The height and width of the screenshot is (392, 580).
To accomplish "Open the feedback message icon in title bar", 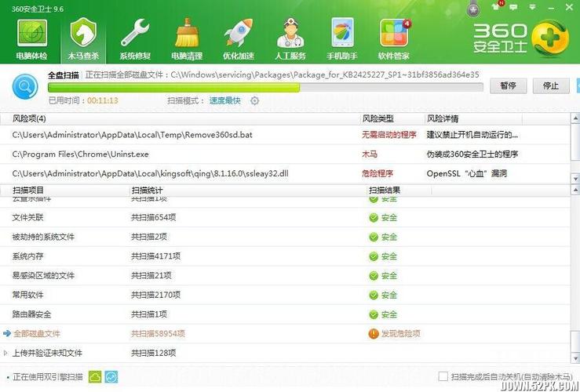I will click(x=513, y=6).
